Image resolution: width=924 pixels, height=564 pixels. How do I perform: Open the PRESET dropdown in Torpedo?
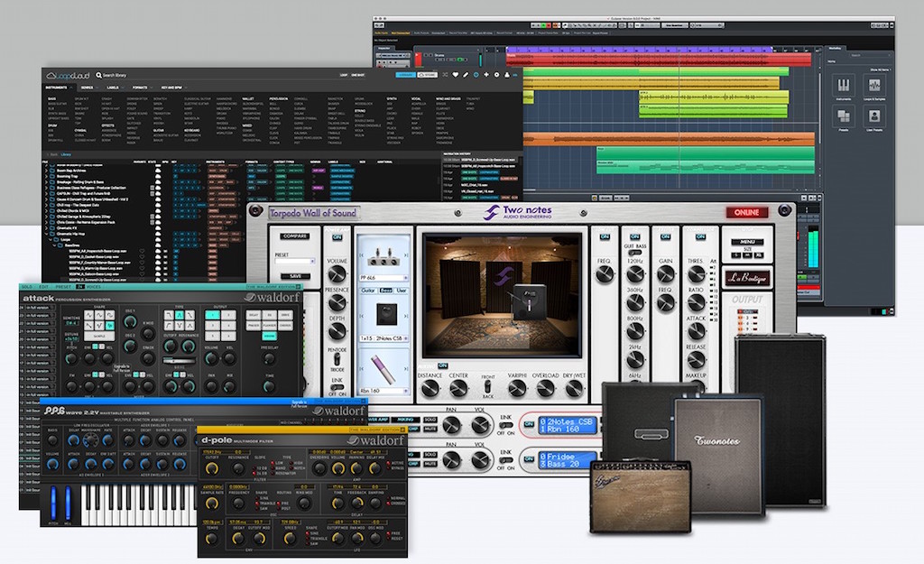295,262
